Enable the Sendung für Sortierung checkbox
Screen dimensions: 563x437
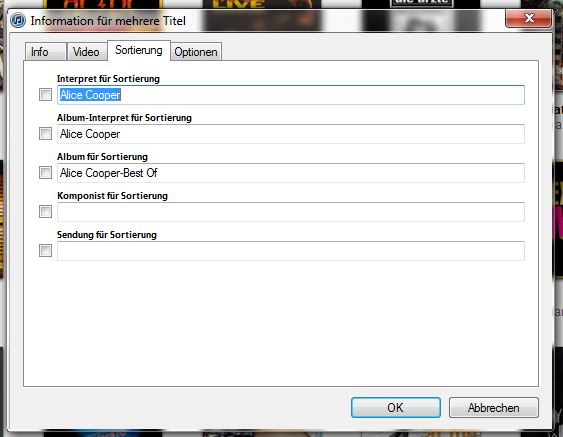[x=46, y=251]
